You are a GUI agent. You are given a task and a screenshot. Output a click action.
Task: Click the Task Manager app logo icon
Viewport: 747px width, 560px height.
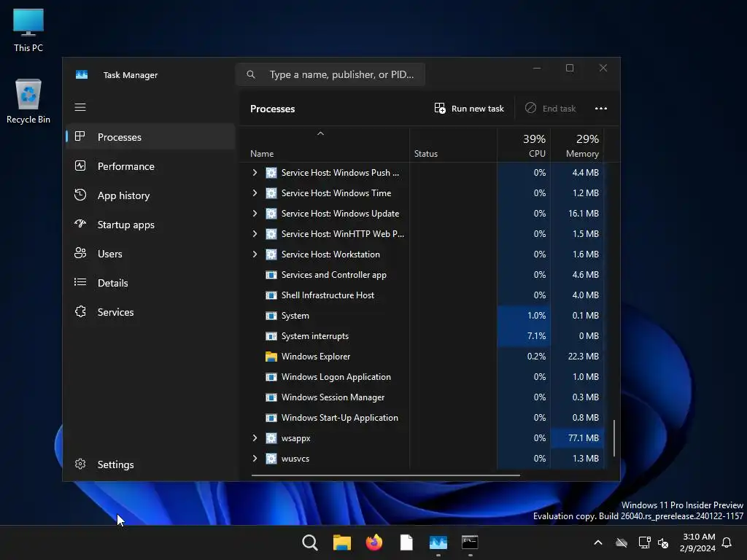[x=82, y=75]
